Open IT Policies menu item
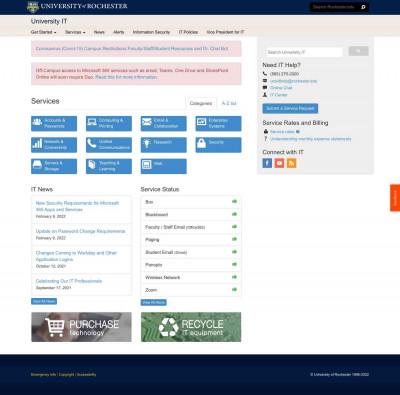Image resolution: width=400 pixels, height=395 pixels. [x=188, y=32]
